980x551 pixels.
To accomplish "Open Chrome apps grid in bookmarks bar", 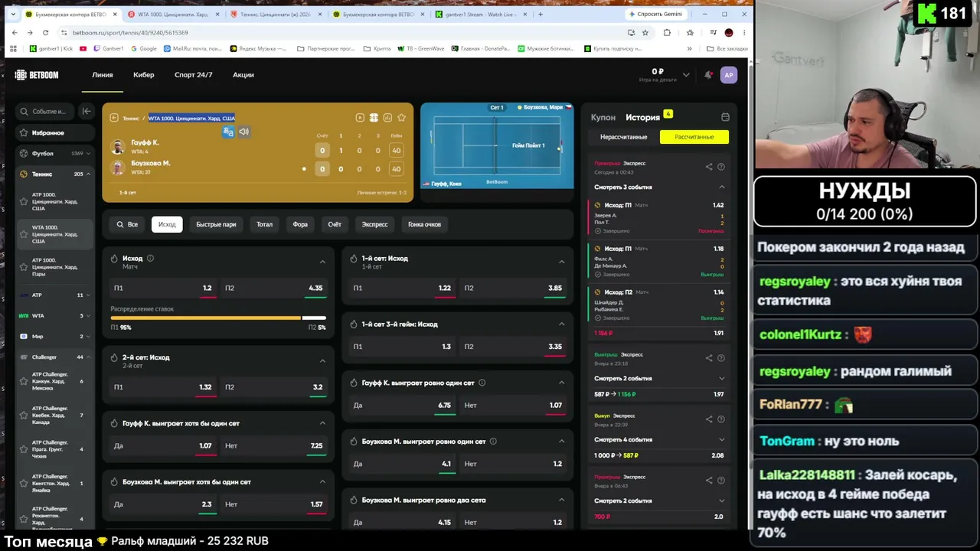I will coord(13,48).
